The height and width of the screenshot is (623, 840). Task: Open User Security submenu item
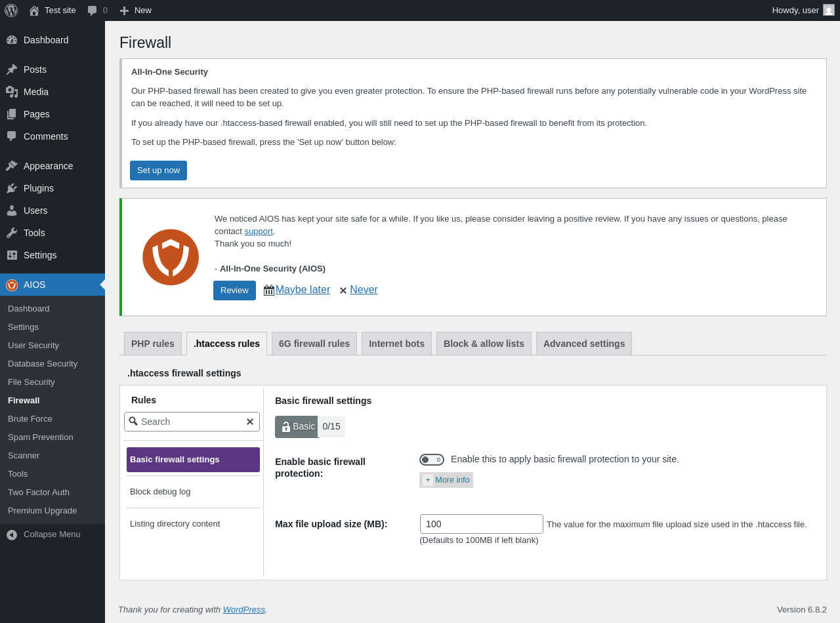(x=52, y=345)
